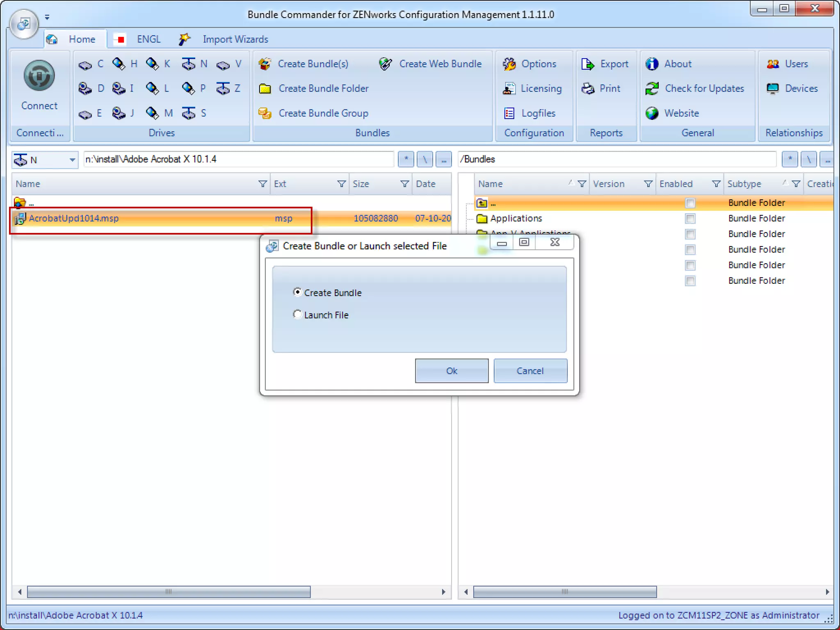
Task: Click the Create Web Bundle icon
Action: tap(386, 64)
